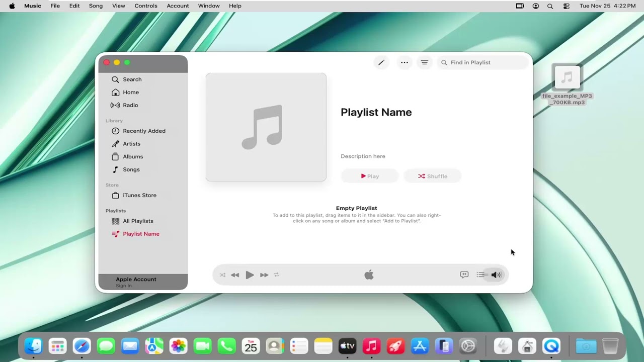Open the File menu
644x362 pixels.
[x=55, y=6]
